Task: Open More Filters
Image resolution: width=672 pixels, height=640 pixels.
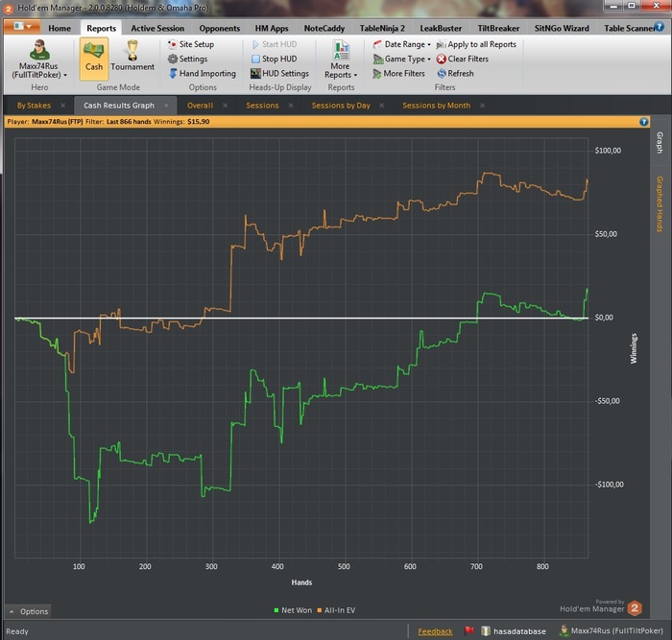Action: pos(398,73)
